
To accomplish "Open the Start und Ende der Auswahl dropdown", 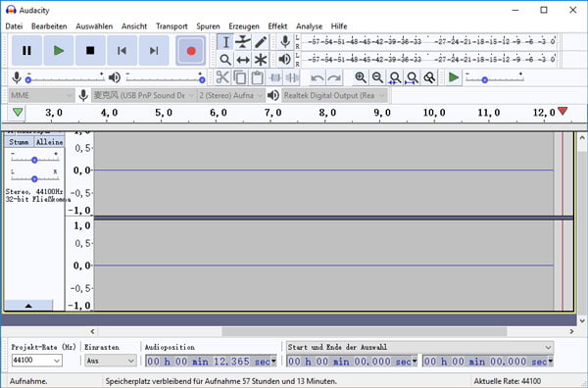I will pos(420,347).
